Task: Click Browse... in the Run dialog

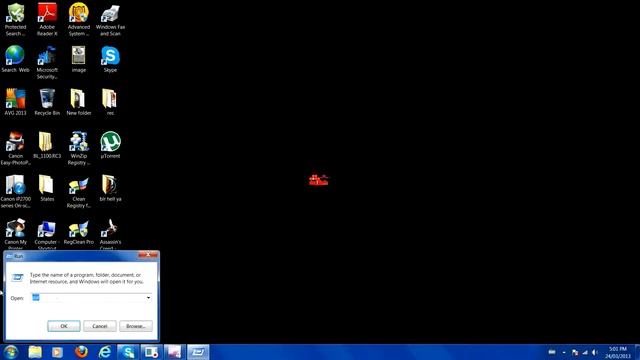Action: (136, 326)
